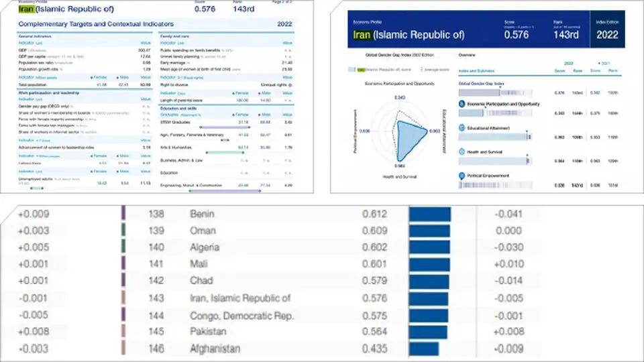Image resolution: width=644 pixels, height=362 pixels.
Task: Click the Arts & Humanities row label
Action: 176,147
